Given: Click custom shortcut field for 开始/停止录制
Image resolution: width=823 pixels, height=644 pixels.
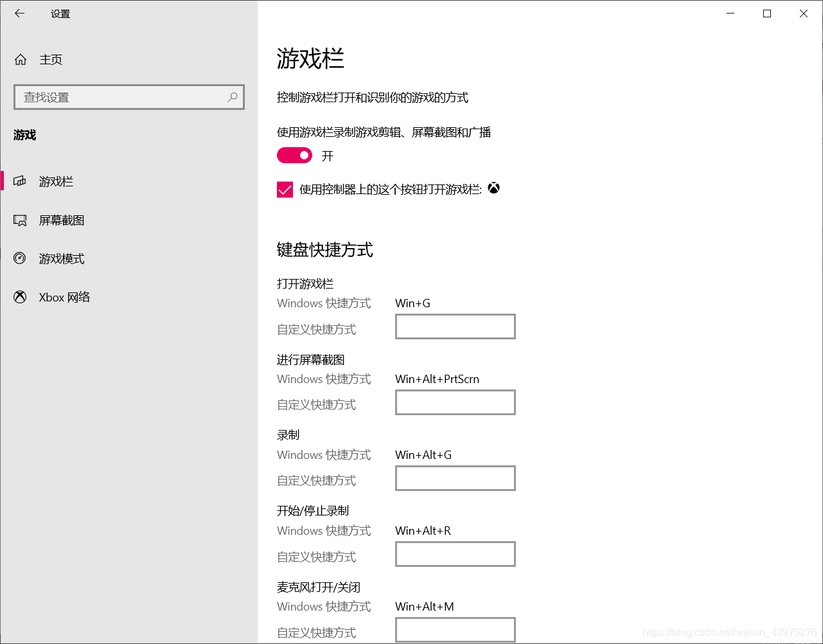Looking at the screenshot, I should 456,554.
